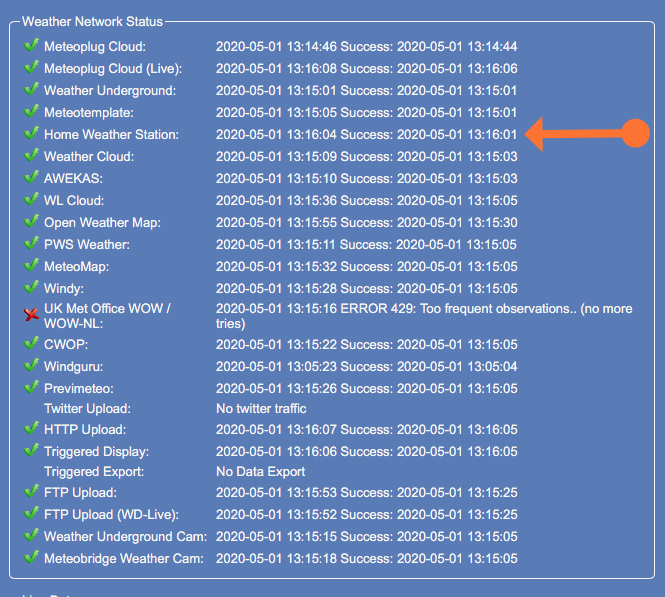Click the Previmeteo green checkmark icon
665x597 pixels.
click(x=31, y=387)
